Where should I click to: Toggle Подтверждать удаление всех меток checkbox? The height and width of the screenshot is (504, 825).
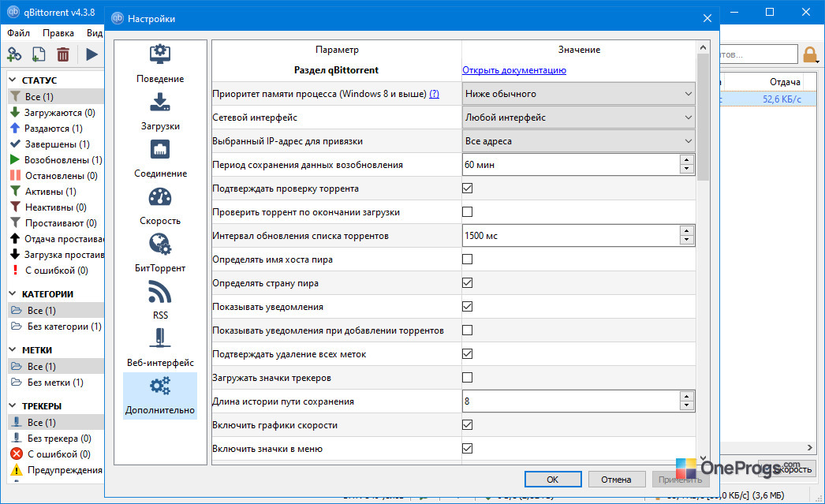point(467,354)
